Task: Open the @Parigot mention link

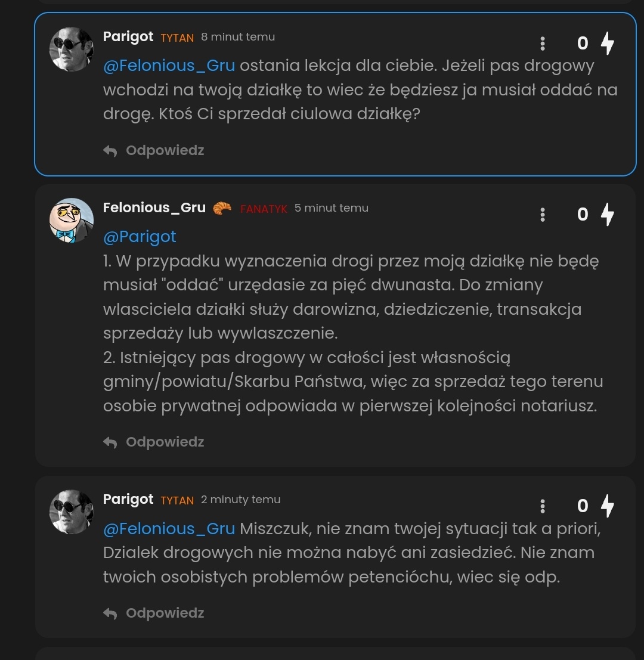Action: point(140,237)
